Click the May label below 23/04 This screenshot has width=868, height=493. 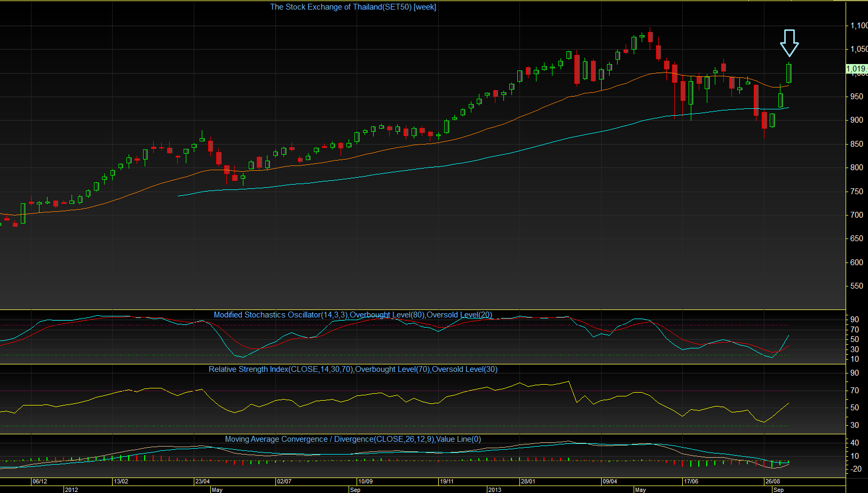(x=217, y=490)
